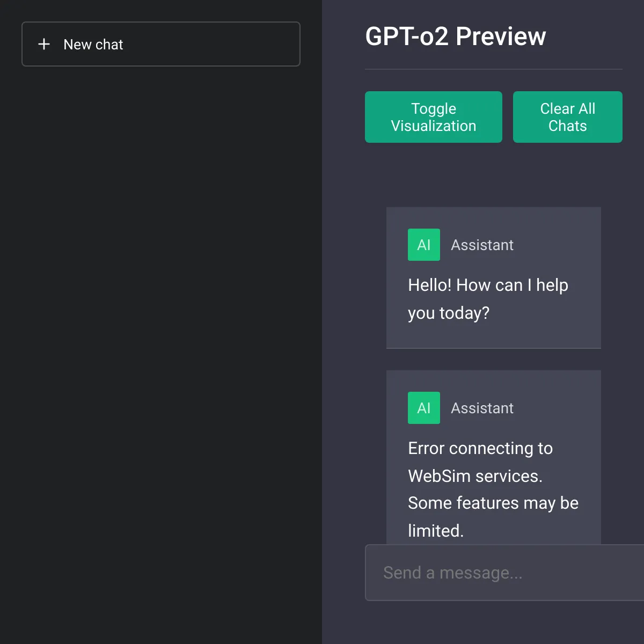Enable visualization using the green toggle button
Screen dimensions: 644x644
click(433, 117)
